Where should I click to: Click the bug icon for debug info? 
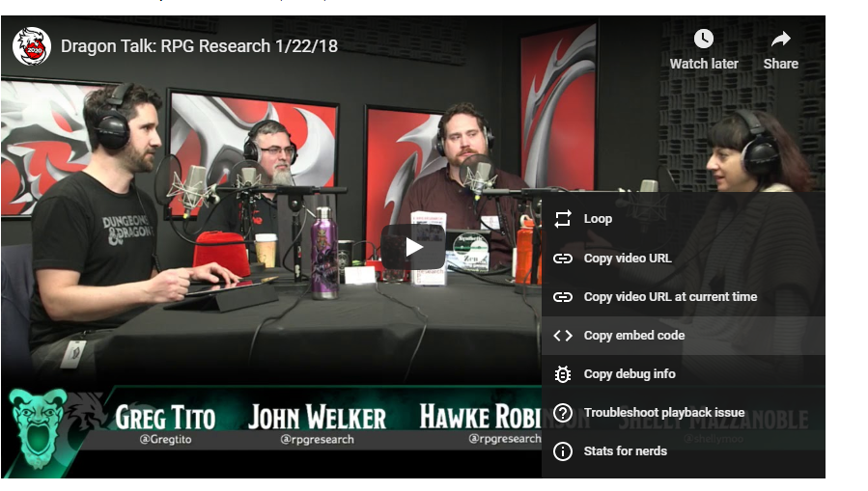pyautogui.click(x=563, y=374)
